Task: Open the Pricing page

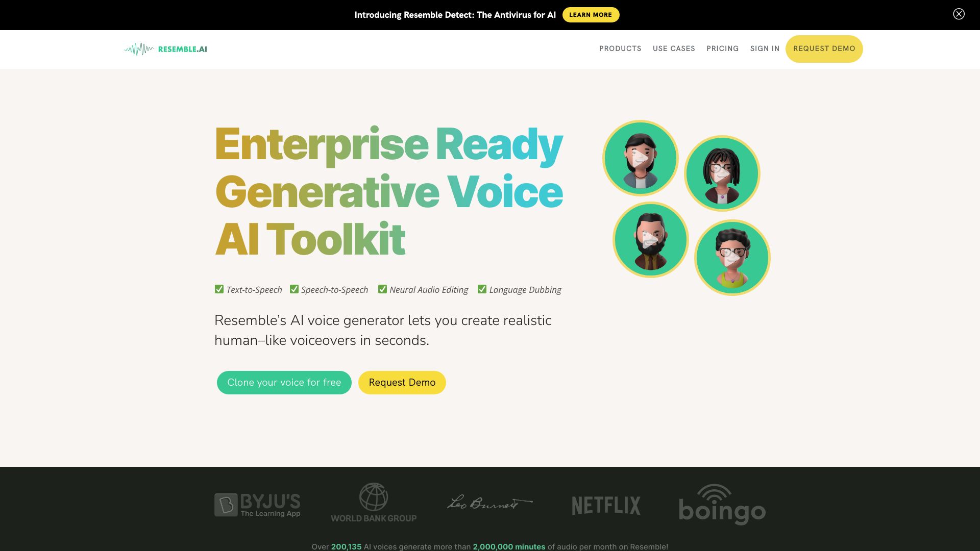Action: [723, 48]
